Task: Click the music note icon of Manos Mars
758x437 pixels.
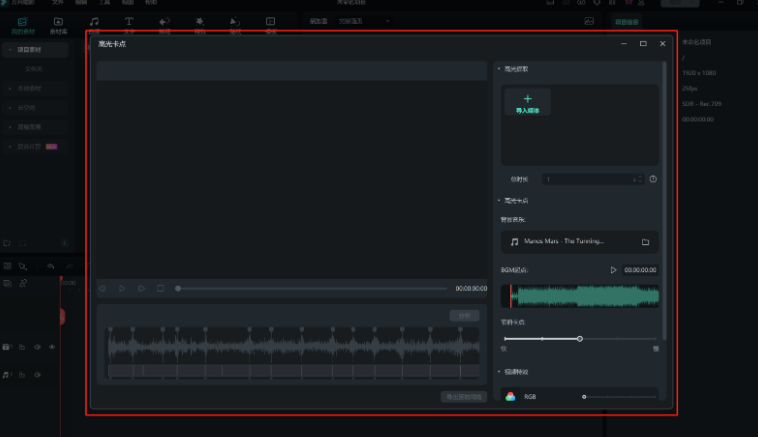Action: [514, 242]
